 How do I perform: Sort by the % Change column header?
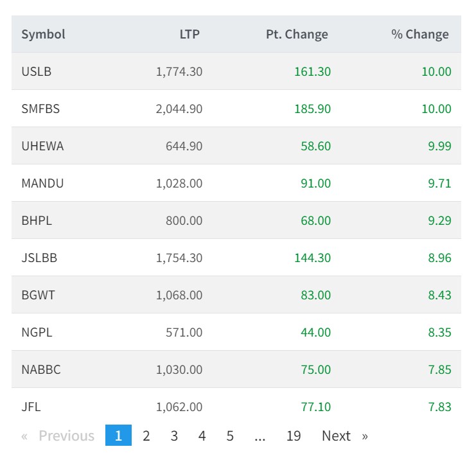419,35
